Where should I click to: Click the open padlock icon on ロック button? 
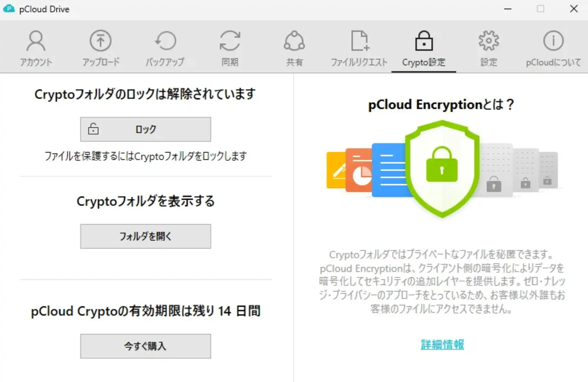coord(93,129)
